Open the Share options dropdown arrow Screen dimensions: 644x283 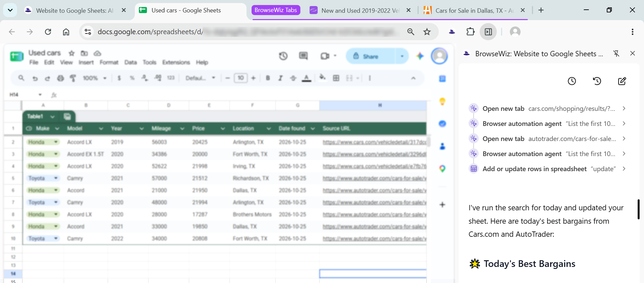coord(402,56)
